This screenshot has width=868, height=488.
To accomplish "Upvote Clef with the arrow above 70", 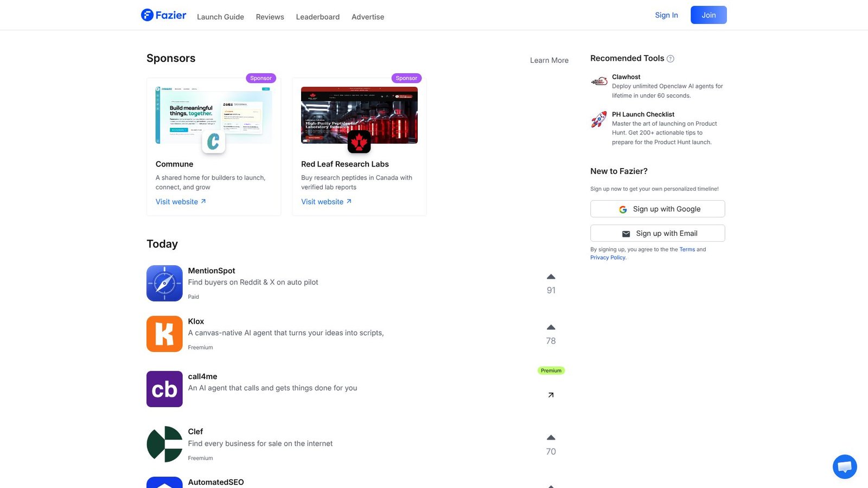I will (x=551, y=438).
